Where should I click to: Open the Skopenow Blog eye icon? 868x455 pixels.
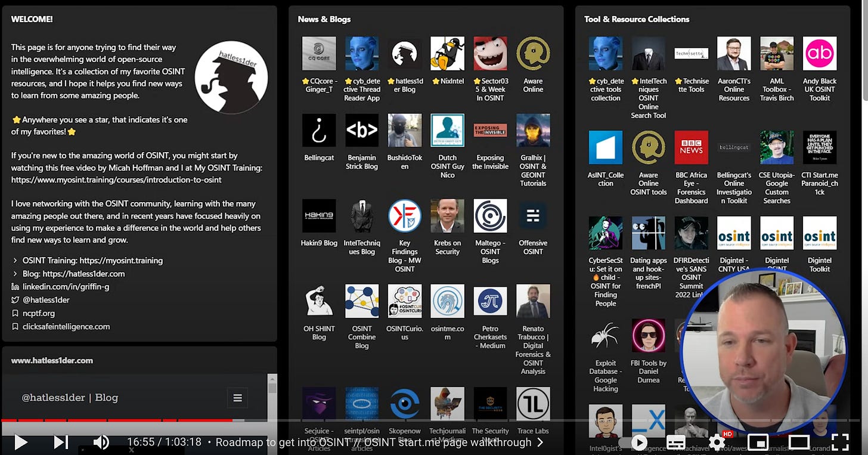tap(405, 404)
